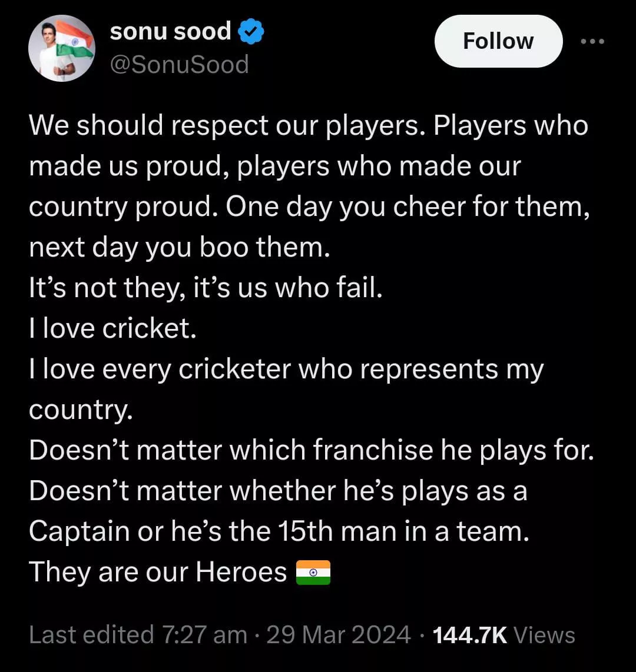Click the Indian flag emoji in tweet
The width and height of the screenshot is (636, 672).
pos(313,572)
